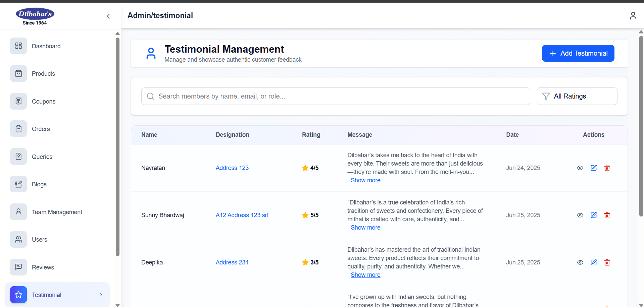The image size is (644, 307).
Task: Delete Navratan's testimonial
Action: tap(607, 168)
